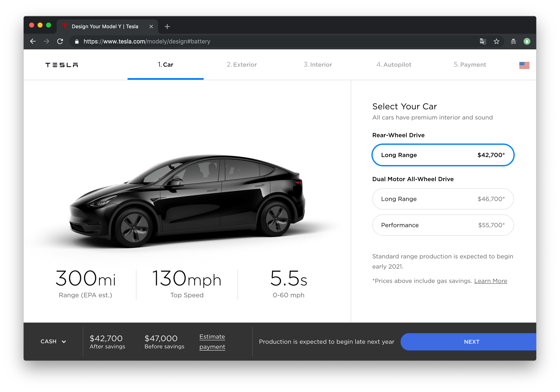Open the green profile avatar icon

click(527, 41)
